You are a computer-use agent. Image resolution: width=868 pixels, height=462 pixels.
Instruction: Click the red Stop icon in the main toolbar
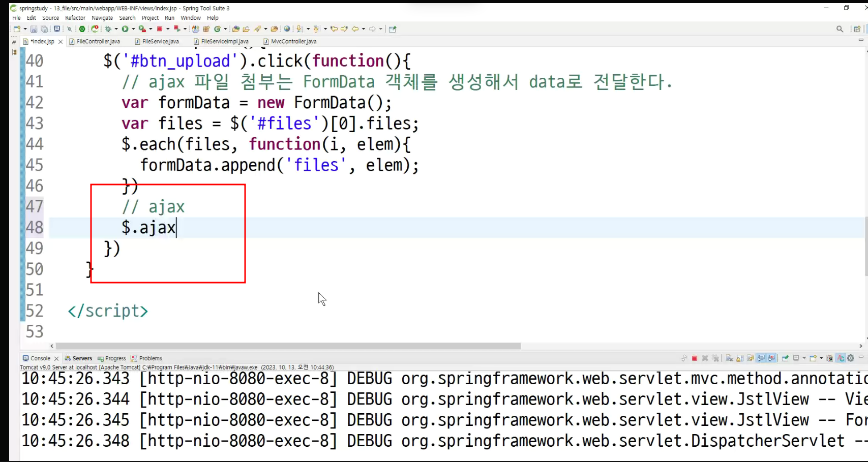(160, 29)
